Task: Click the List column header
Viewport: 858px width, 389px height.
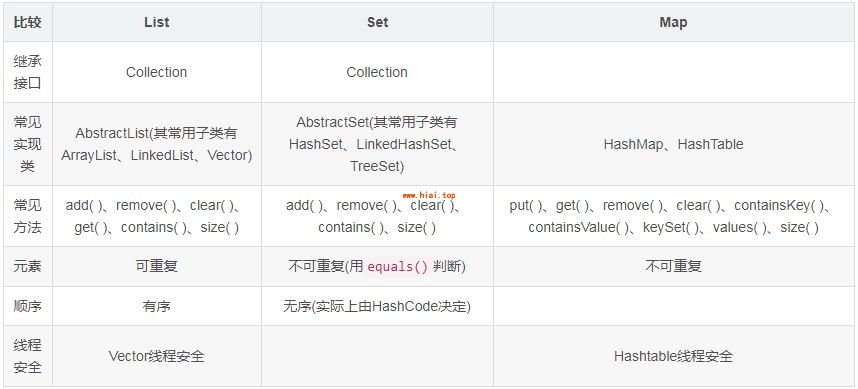Action: point(156,22)
